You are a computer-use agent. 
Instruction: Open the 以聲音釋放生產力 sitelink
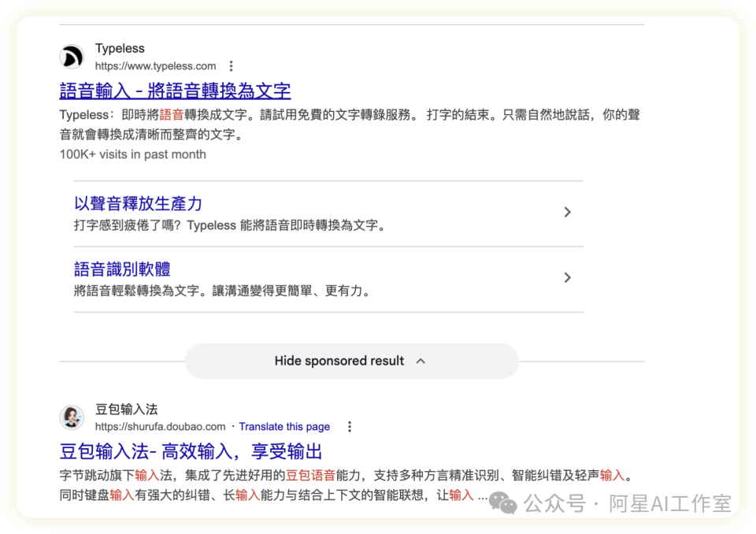(138, 203)
